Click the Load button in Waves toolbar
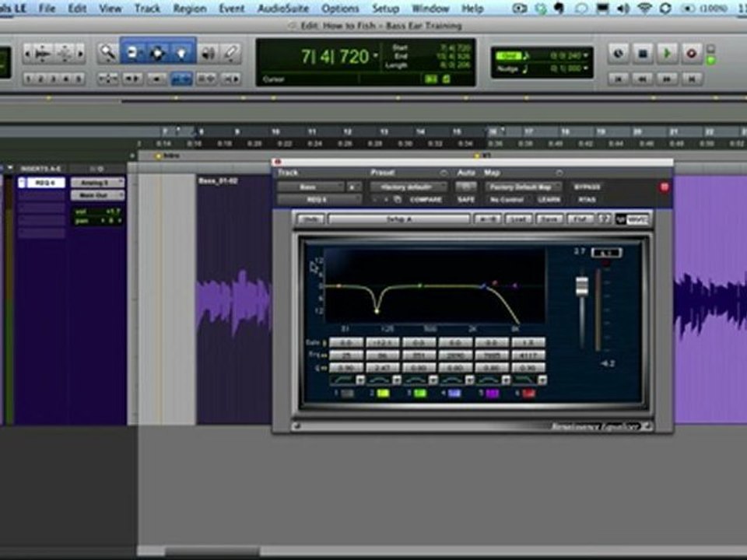747x560 pixels. pyautogui.click(x=518, y=219)
